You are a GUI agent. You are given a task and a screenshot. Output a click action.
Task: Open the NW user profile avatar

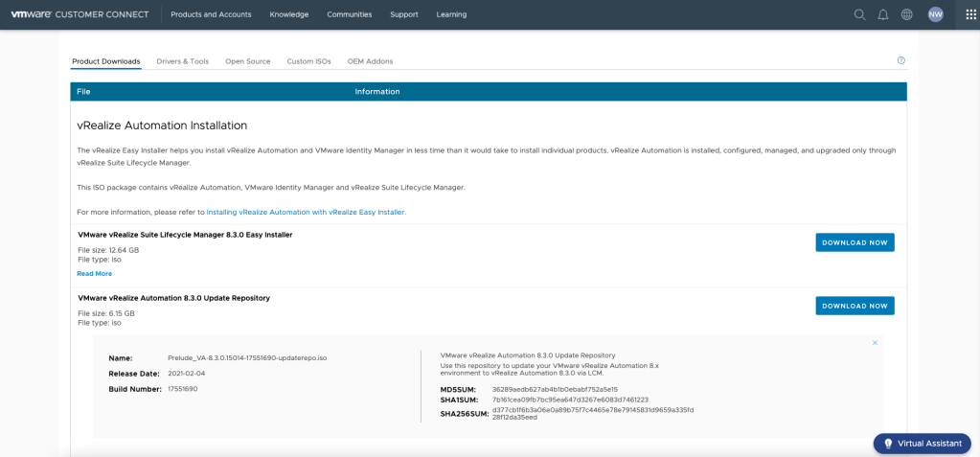pyautogui.click(x=935, y=14)
